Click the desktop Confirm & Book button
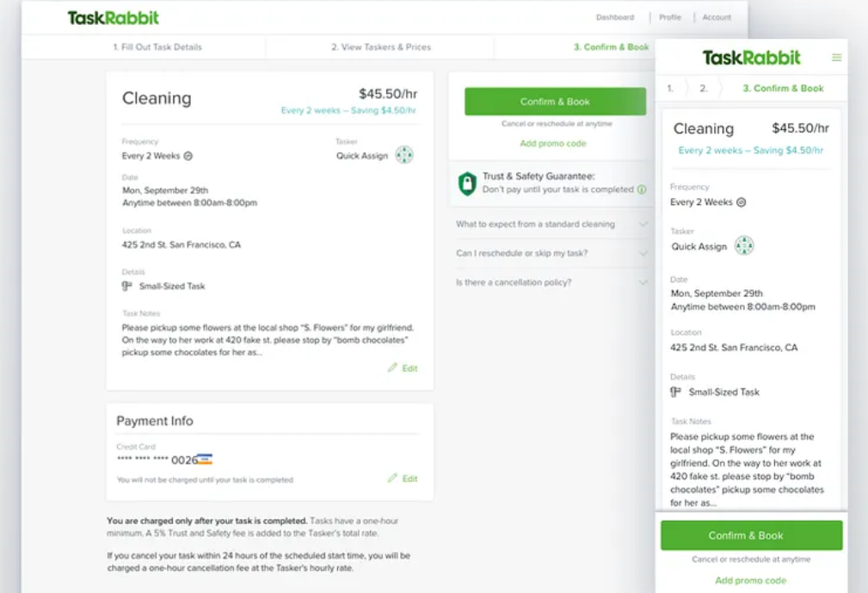Screen dimensions: 868x593 pyautogui.click(x=555, y=102)
